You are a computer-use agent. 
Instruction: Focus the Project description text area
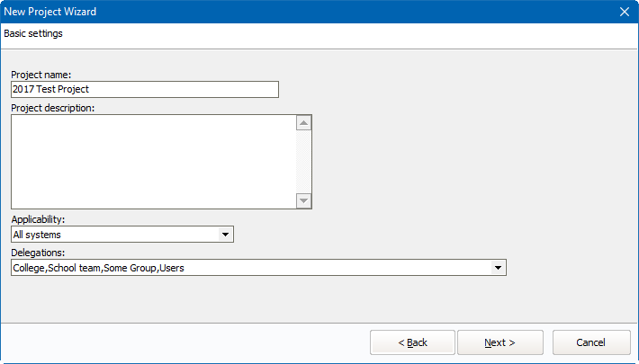[x=153, y=161]
